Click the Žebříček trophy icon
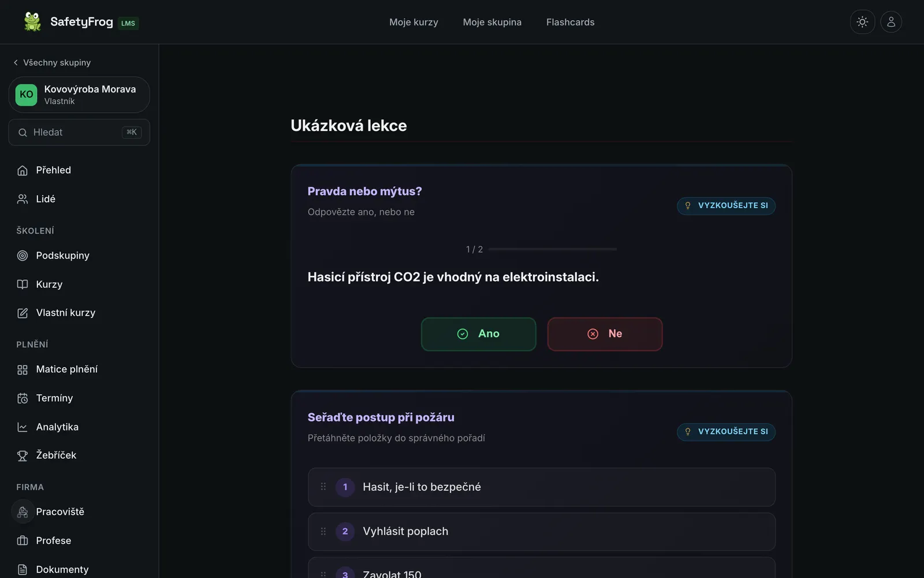Image resolution: width=924 pixels, height=578 pixels. click(23, 455)
